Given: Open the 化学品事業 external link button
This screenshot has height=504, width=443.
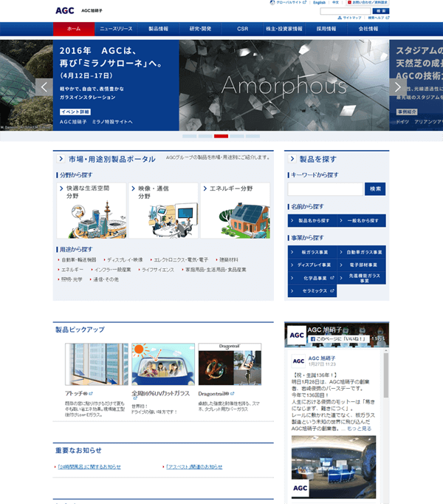Looking at the screenshot, I should click(x=312, y=278).
